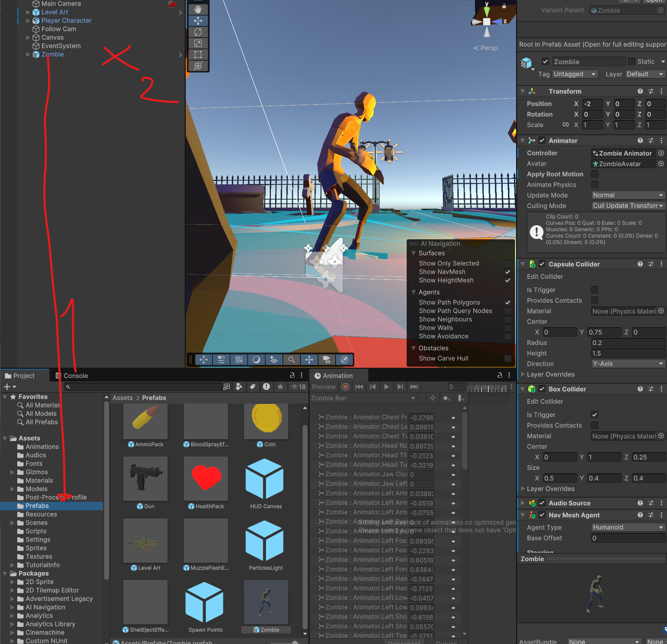Switch to the Project tab
This screenshot has height=644, width=667.
pyautogui.click(x=20, y=375)
